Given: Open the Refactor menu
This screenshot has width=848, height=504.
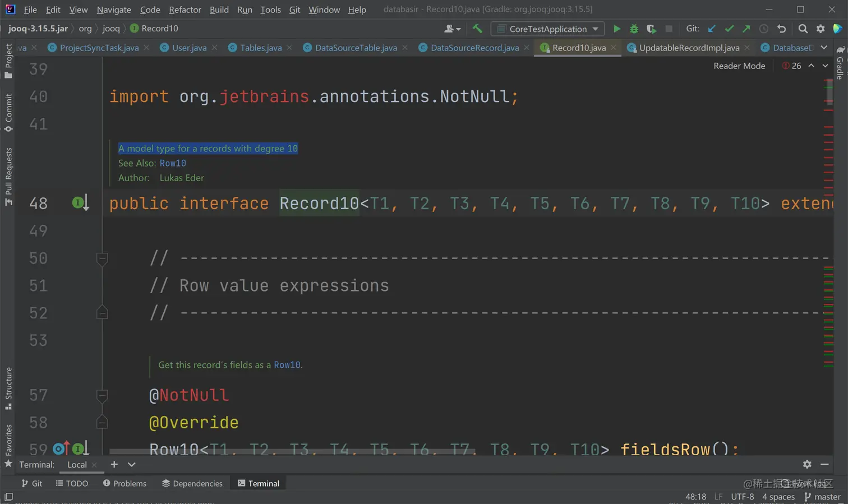Looking at the screenshot, I should point(185,10).
